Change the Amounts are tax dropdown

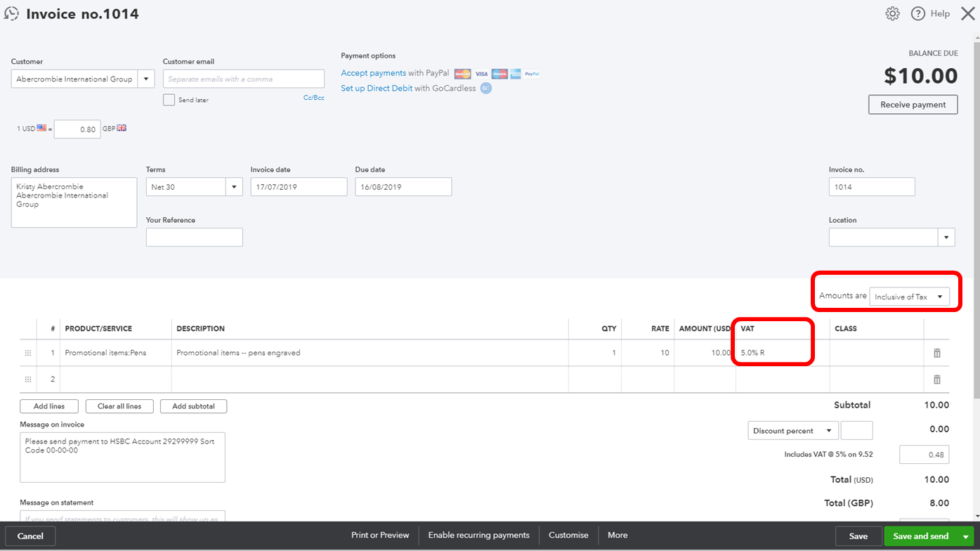tap(910, 297)
